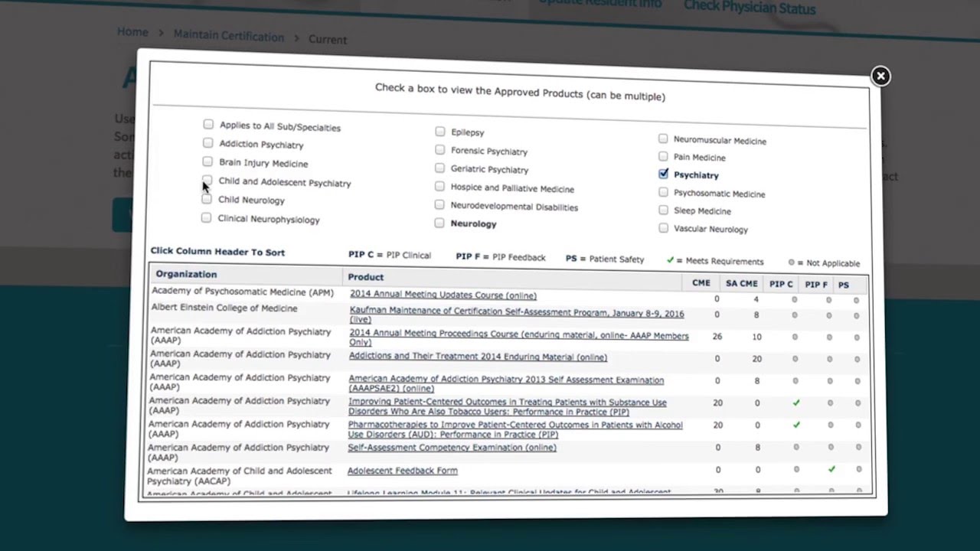980x551 pixels.
Task: Open AAAP 2013 Self Assessment Examination link
Action: [506, 384]
